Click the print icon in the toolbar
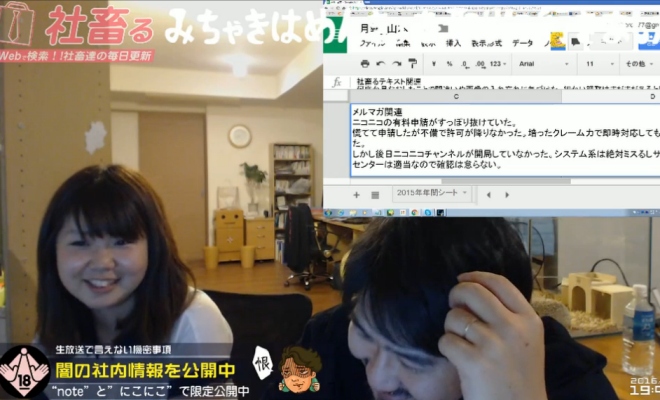Screen dimensions: 660x400 [366, 63]
